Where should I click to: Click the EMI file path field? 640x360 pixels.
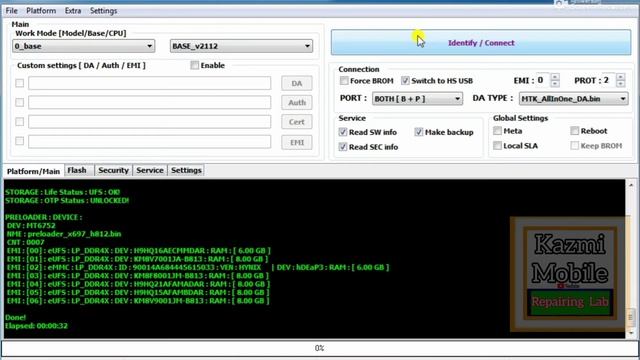click(x=149, y=142)
